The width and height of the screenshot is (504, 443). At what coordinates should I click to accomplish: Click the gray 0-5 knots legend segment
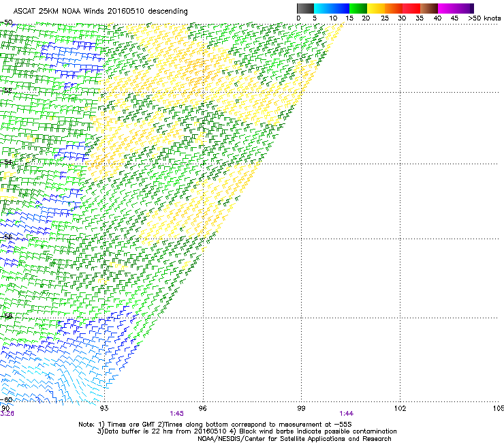[305, 8]
